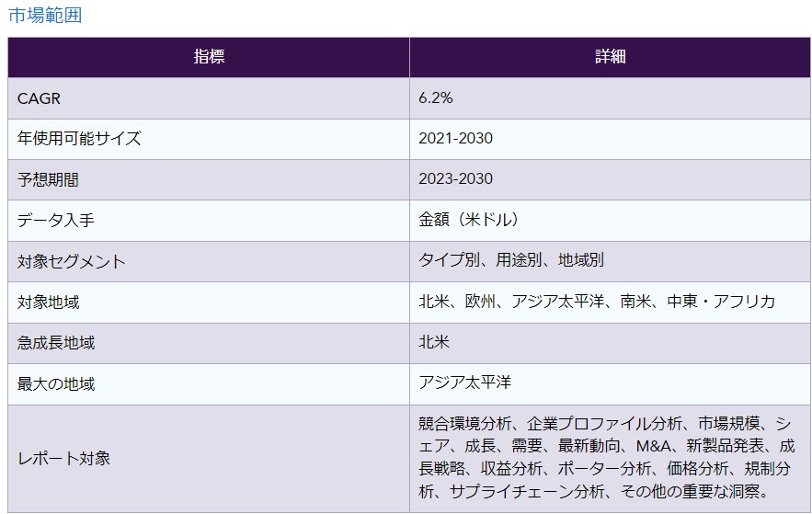Viewport: 812px width, 514px height.
Task: Select the 対象セグメント cell
Action: pos(209,261)
